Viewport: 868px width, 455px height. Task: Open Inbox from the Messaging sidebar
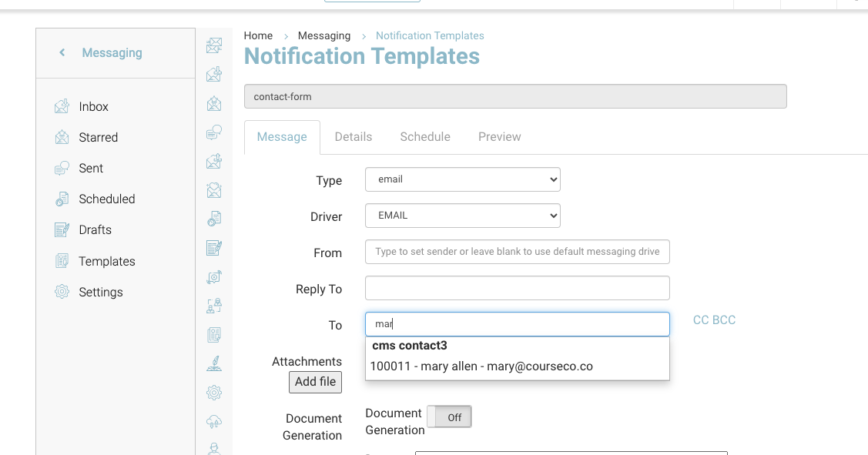(x=93, y=106)
